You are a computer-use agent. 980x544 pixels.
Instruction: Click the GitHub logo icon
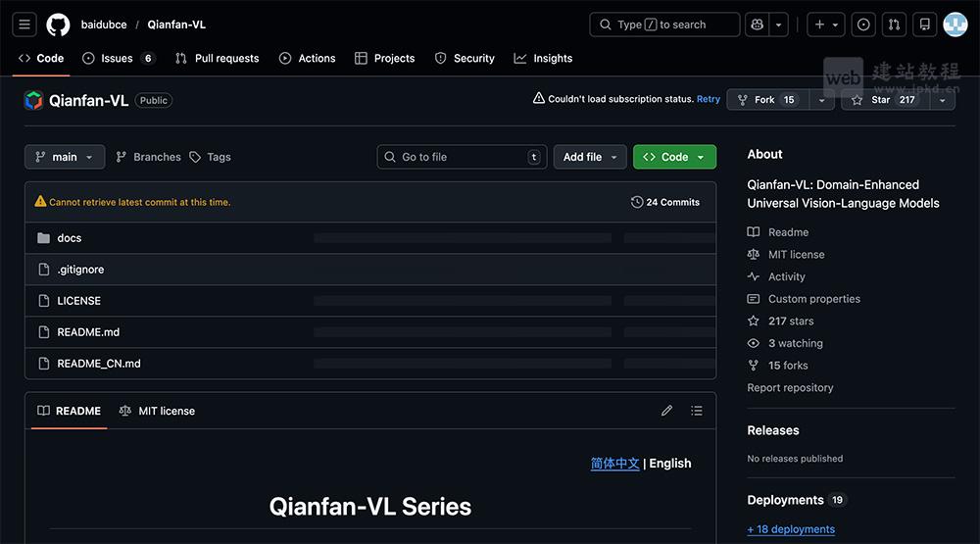pos(58,25)
